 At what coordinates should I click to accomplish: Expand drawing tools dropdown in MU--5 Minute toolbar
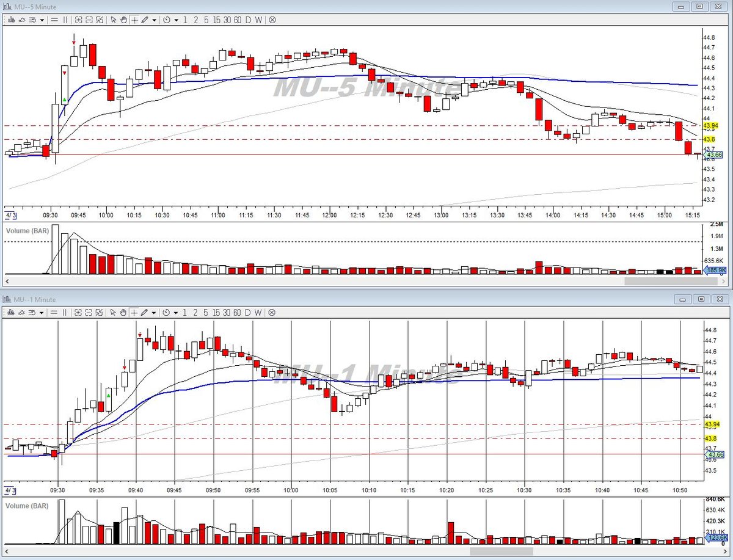154,20
